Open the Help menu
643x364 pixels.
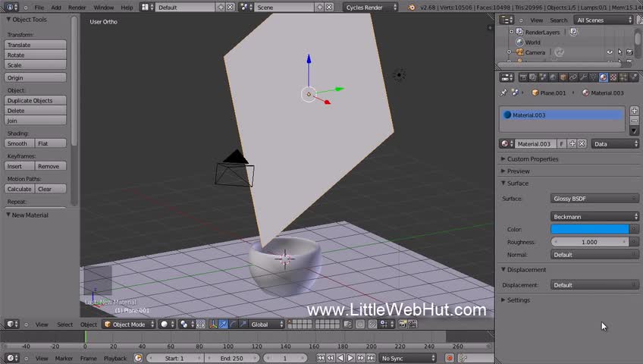pos(127,8)
